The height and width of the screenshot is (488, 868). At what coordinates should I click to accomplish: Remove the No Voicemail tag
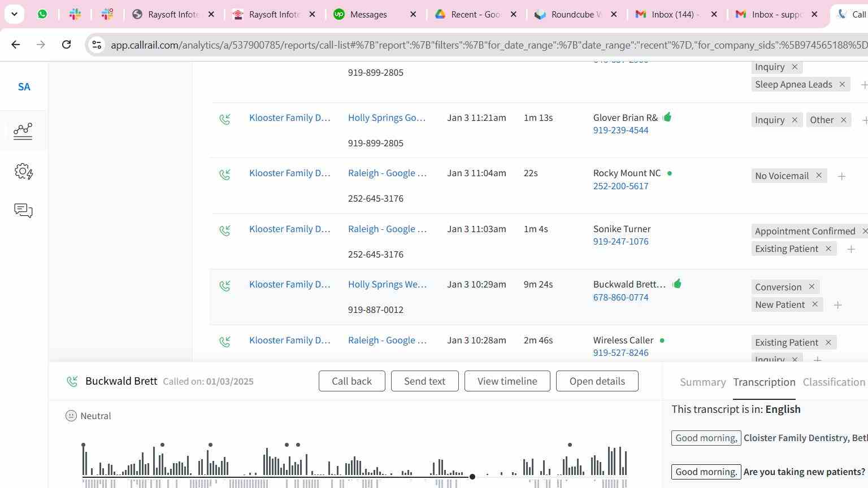tap(819, 176)
